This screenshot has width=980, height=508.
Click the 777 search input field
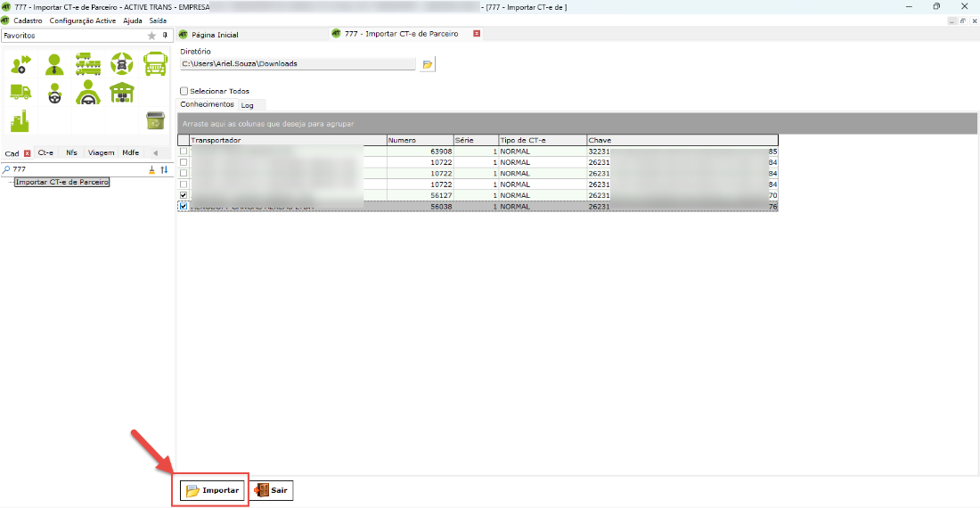pyautogui.click(x=78, y=169)
